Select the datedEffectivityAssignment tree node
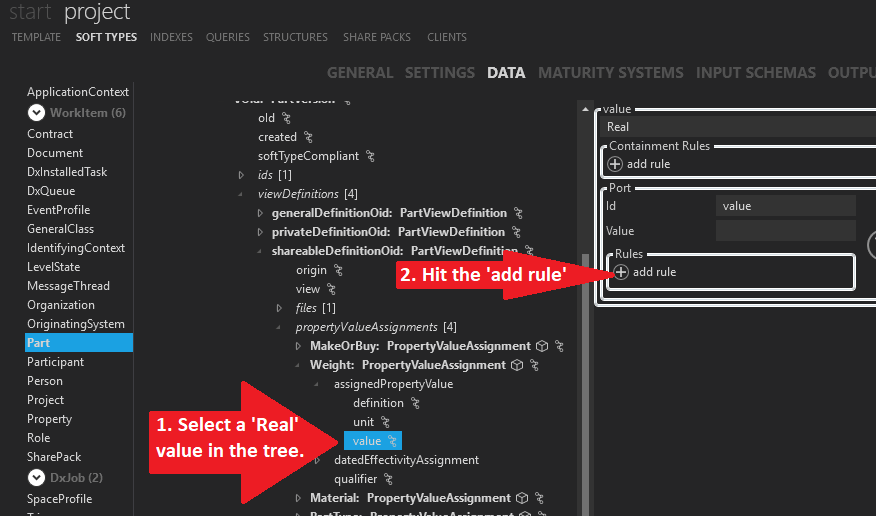Image resolution: width=876 pixels, height=516 pixels. 406,460
